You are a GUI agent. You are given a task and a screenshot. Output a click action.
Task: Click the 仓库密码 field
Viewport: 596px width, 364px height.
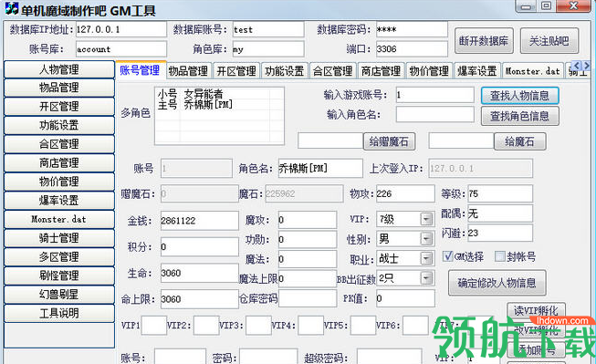click(x=308, y=298)
